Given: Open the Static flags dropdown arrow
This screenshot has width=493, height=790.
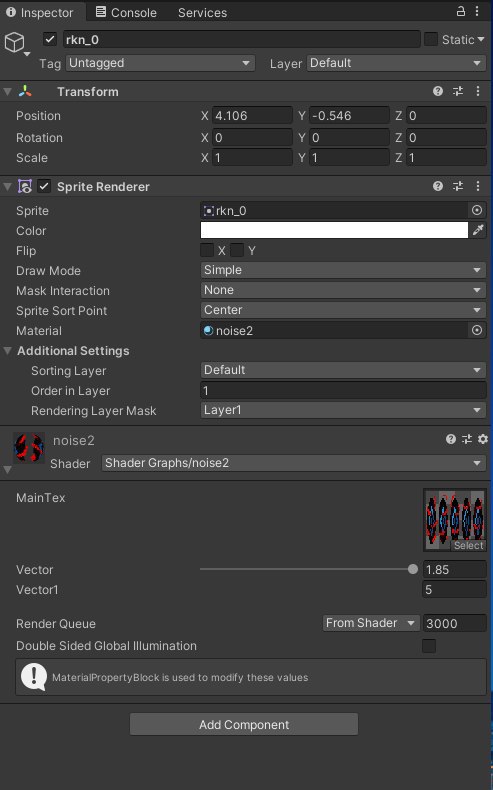Looking at the screenshot, I should [481, 39].
